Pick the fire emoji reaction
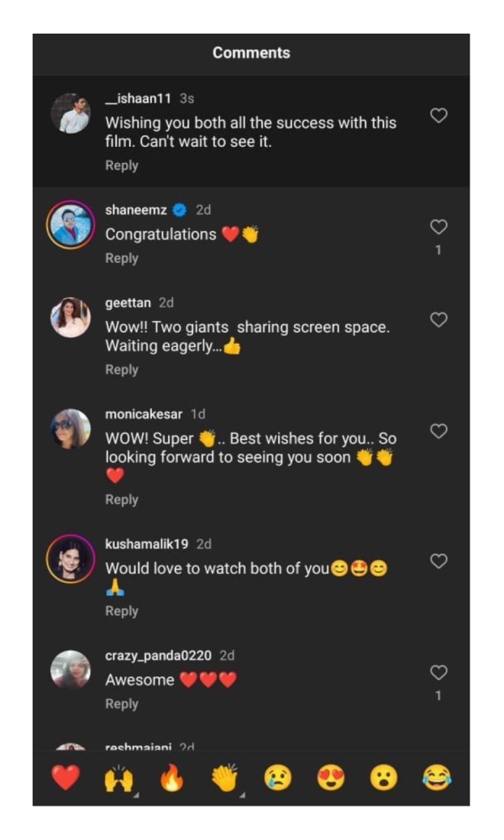Viewport: 504px width, 840px height. [171, 779]
